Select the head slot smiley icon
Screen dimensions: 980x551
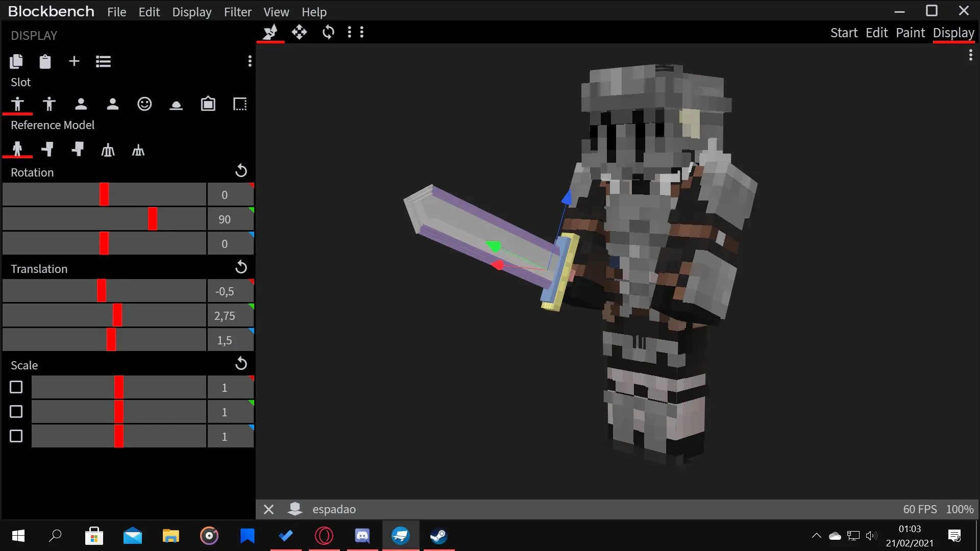coord(144,104)
